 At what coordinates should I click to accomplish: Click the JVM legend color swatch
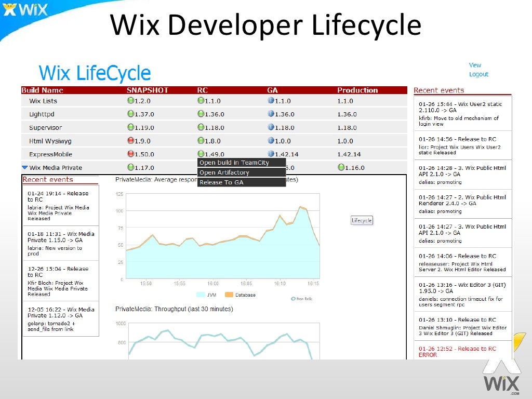pos(201,295)
